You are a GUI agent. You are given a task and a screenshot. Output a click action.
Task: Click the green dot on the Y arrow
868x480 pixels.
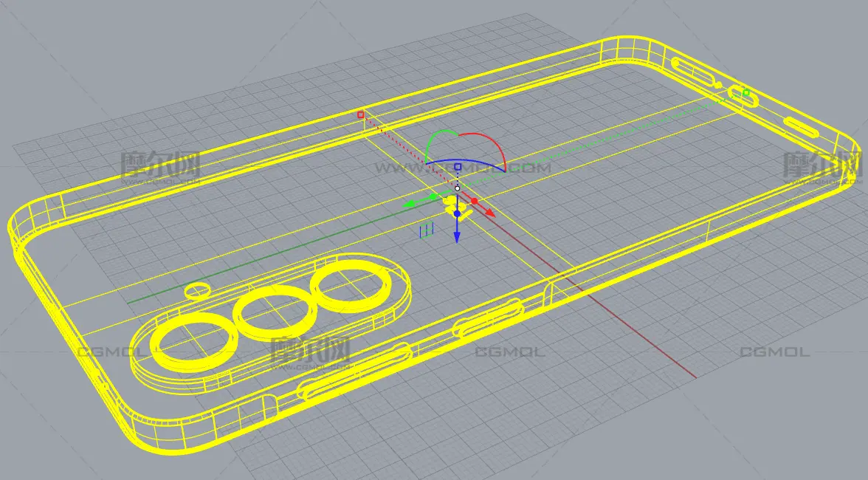coord(434,196)
